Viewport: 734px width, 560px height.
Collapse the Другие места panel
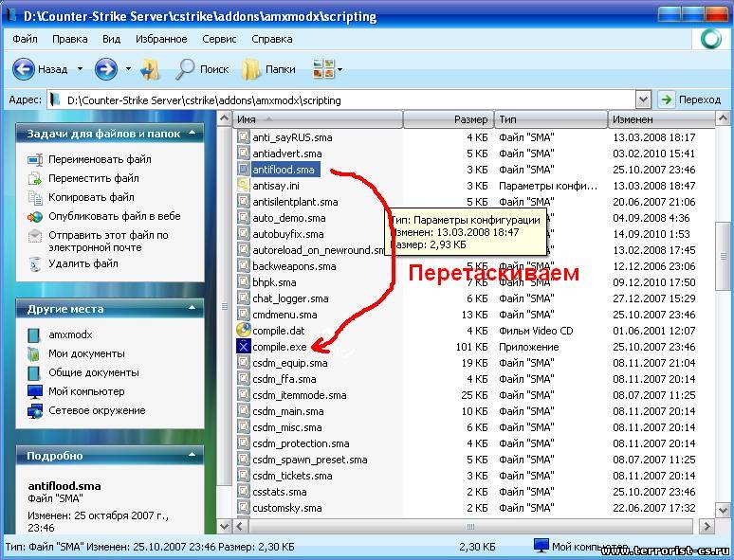coord(192,308)
